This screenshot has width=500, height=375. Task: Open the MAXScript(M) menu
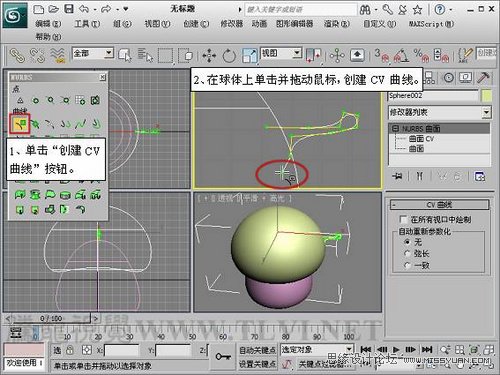pyautogui.click(x=432, y=24)
